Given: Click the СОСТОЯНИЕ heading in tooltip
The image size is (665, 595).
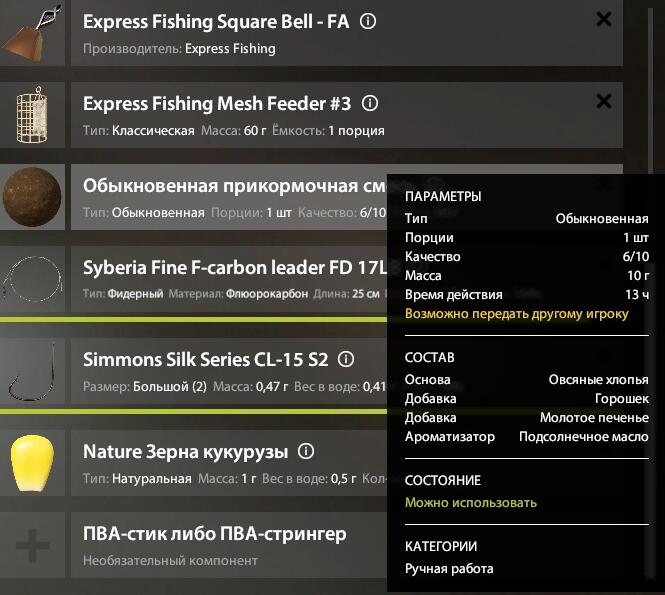Looking at the screenshot, I should pos(443,480).
